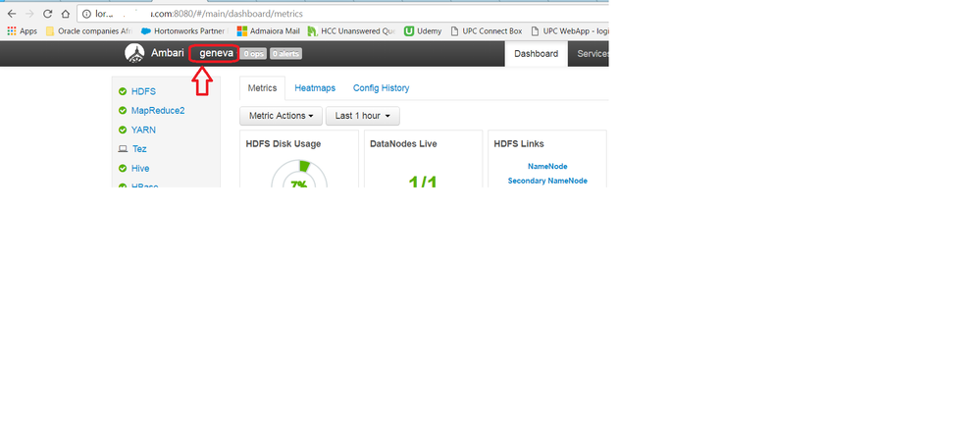This screenshot has height=423, width=980.
Task: Open the Secondary NameNode link
Action: pos(547,181)
